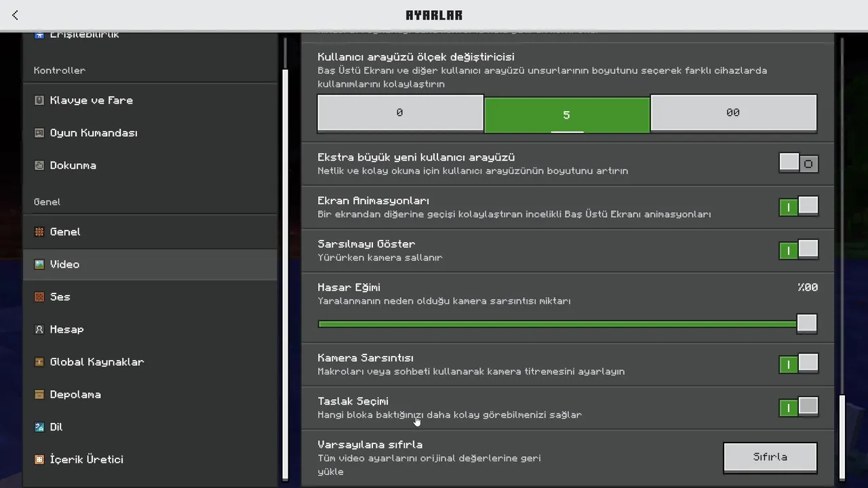Click the Dil language icon
868x488 pixels.
click(39, 427)
